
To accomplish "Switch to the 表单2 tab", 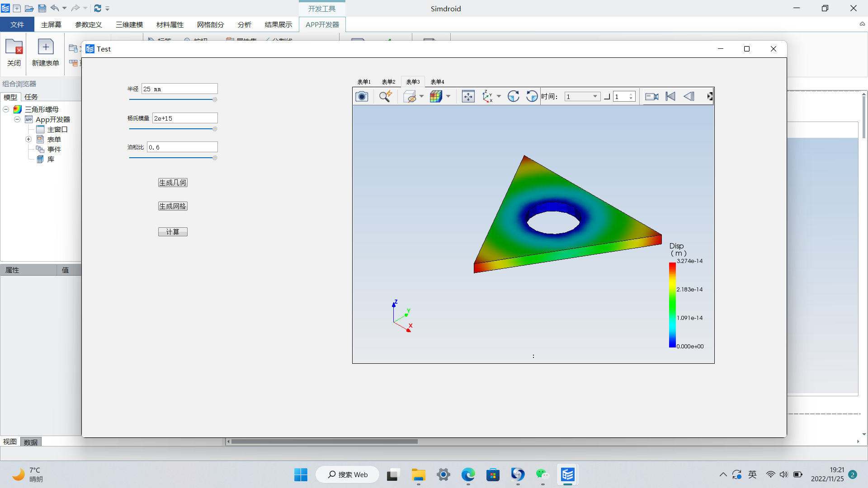I will point(388,82).
